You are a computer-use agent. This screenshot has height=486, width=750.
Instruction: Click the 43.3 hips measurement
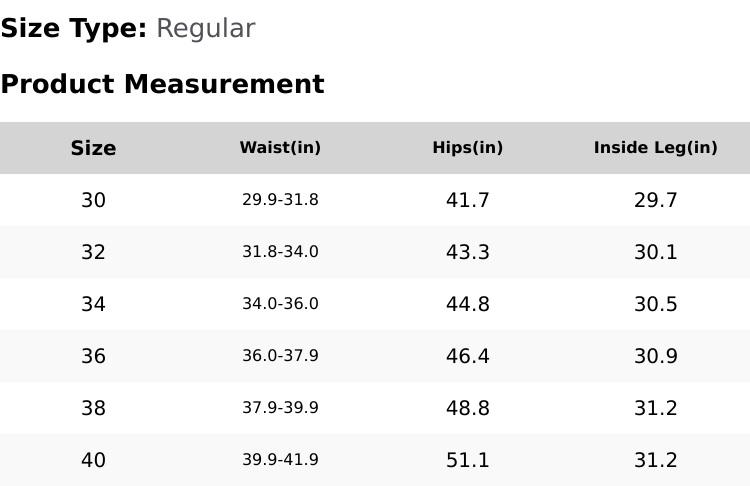point(467,252)
